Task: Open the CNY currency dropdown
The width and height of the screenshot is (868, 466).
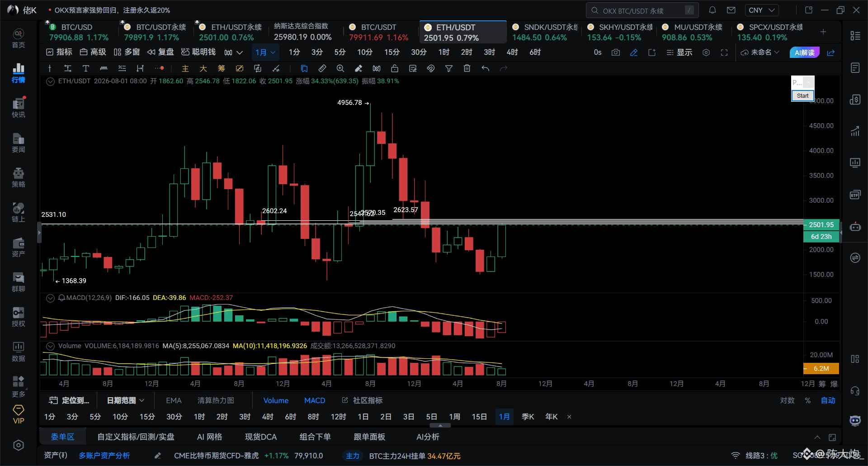Action: (x=762, y=10)
